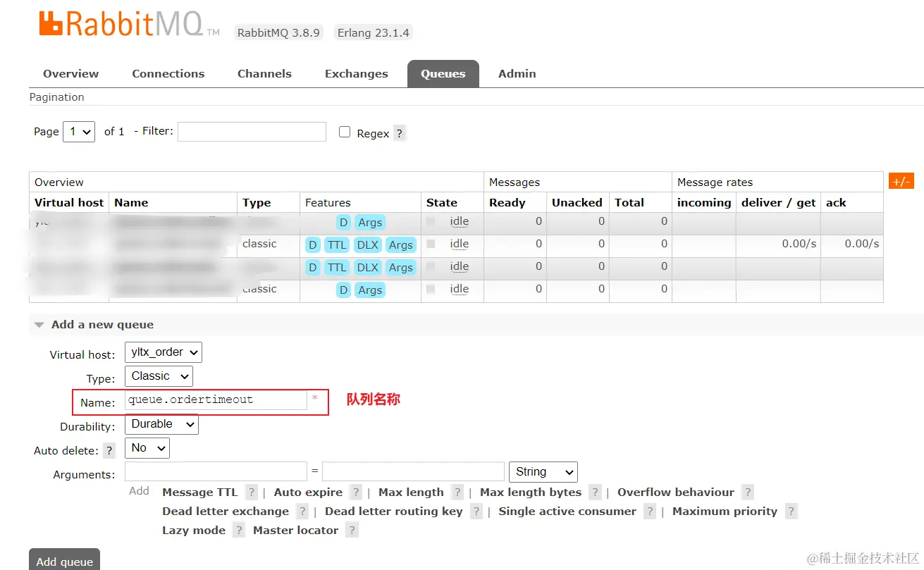Sort by Ready column header
This screenshot has width=924, height=570.
507,203
